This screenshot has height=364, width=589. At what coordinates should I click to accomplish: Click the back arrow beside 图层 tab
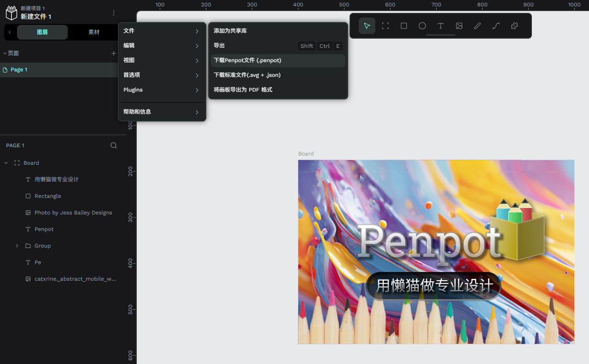[x=10, y=32]
